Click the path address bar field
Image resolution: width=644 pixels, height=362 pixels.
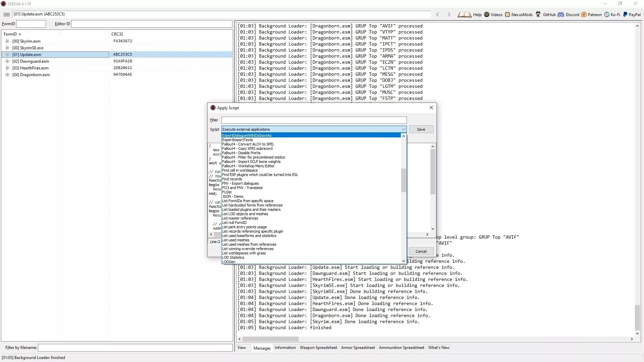tap(221, 14)
